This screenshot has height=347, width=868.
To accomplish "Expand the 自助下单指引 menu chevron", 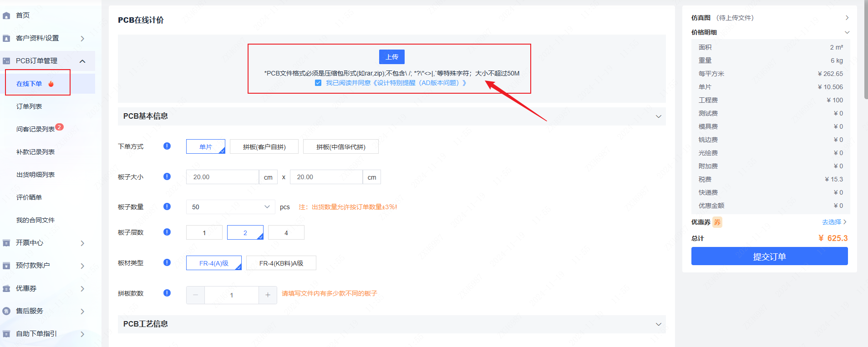I will (x=82, y=334).
